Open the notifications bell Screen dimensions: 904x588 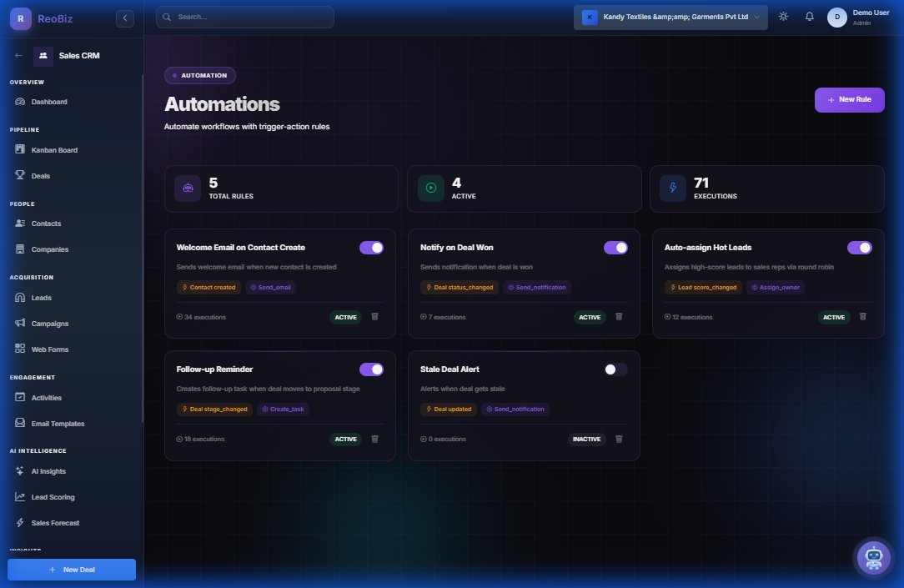[x=809, y=16]
